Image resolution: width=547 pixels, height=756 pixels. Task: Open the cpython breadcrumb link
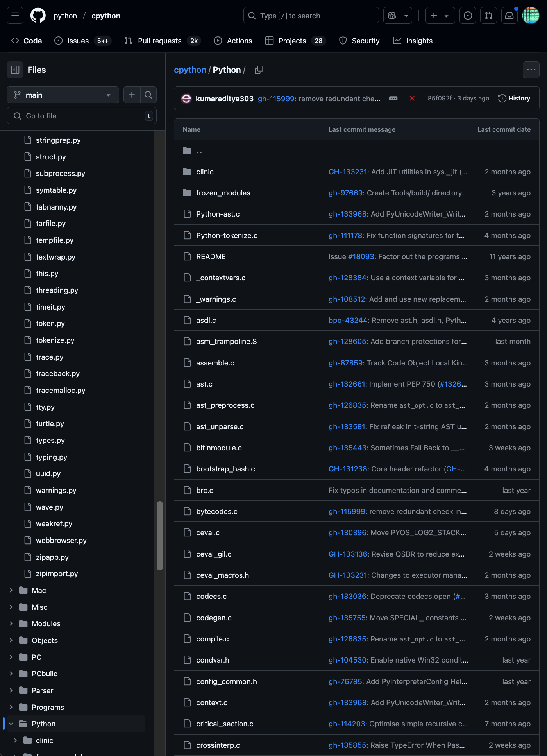[190, 70]
